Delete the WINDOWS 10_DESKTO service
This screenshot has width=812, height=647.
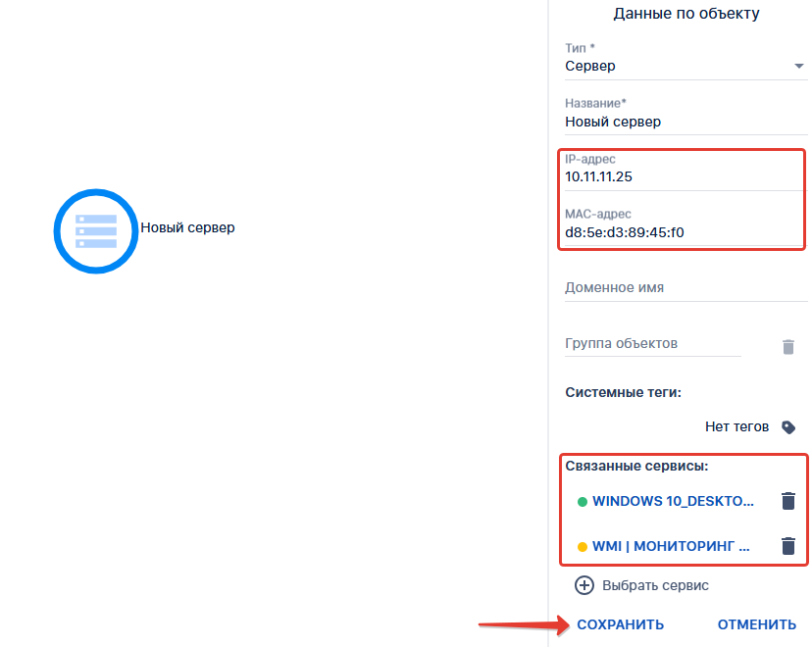[787, 501]
